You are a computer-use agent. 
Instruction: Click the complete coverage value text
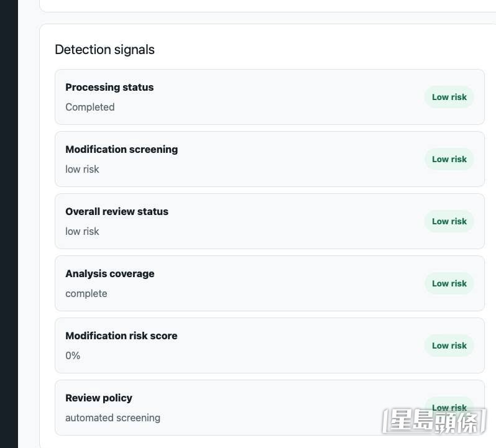click(86, 294)
